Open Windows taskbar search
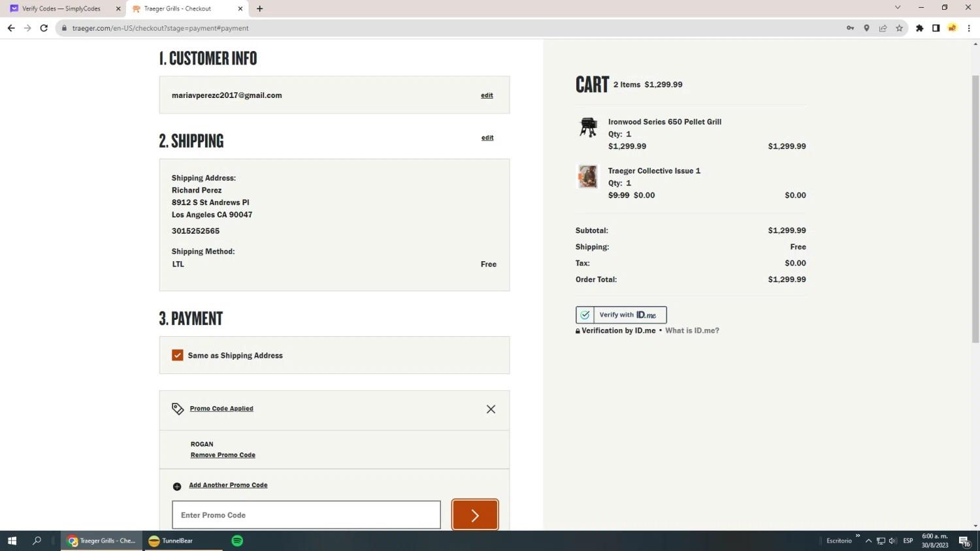The width and height of the screenshot is (980, 551). pos(37,541)
